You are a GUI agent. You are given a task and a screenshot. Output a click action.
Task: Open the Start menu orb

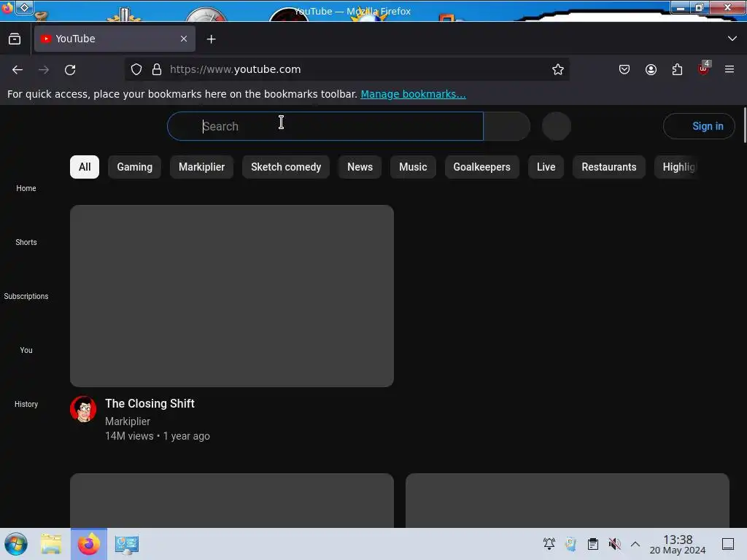pos(16,544)
